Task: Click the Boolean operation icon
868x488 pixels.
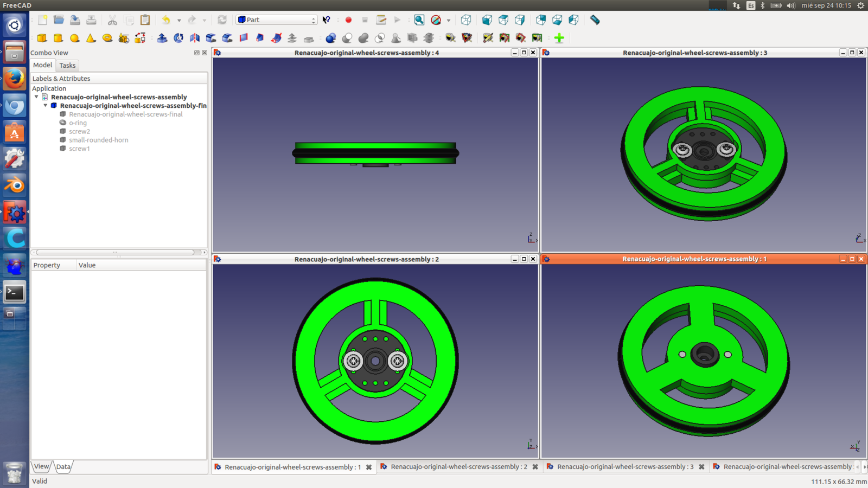Action: click(x=330, y=38)
